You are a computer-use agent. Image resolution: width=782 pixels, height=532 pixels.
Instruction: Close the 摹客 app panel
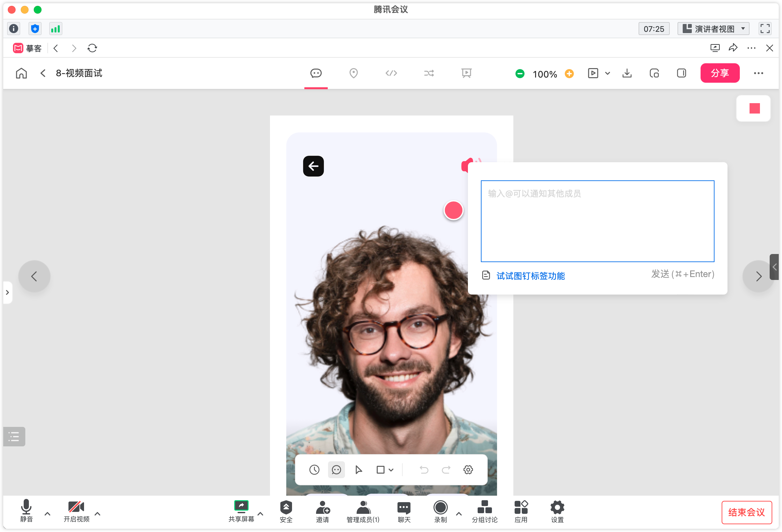click(x=770, y=48)
